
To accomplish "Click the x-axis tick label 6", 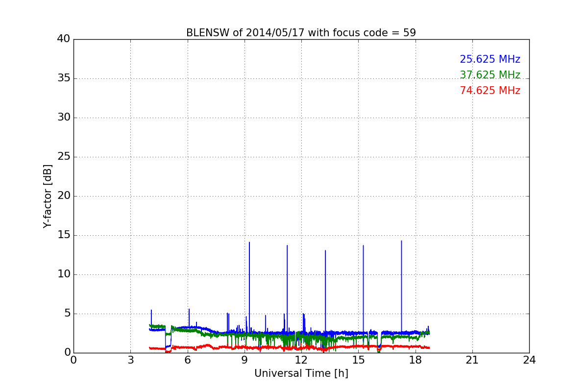I will pos(187,360).
